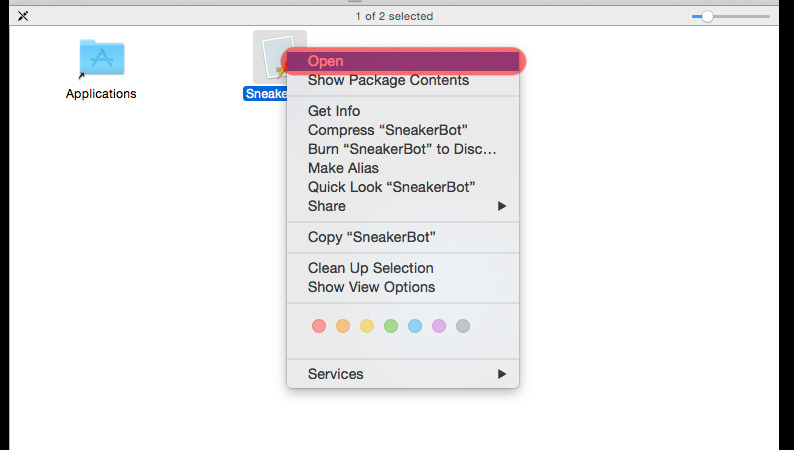Copy "SneakerBot" from the context menu
This screenshot has height=450, width=794.
pyautogui.click(x=372, y=237)
